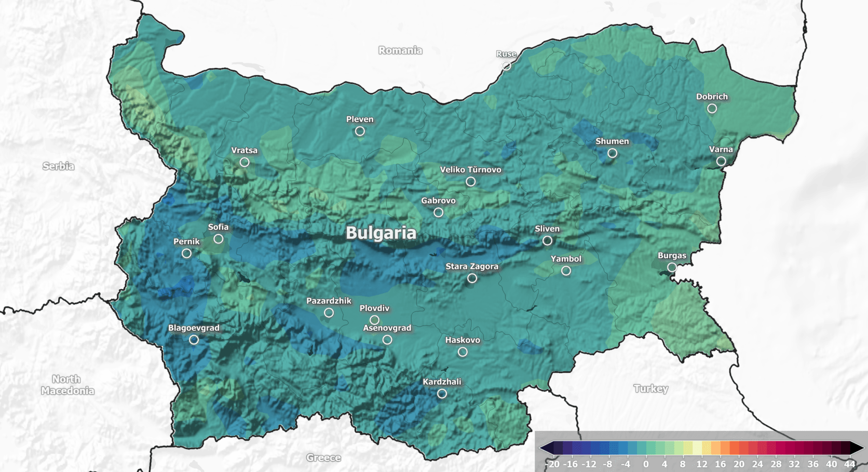Select the Blagoevgrad city marker

pyautogui.click(x=194, y=340)
